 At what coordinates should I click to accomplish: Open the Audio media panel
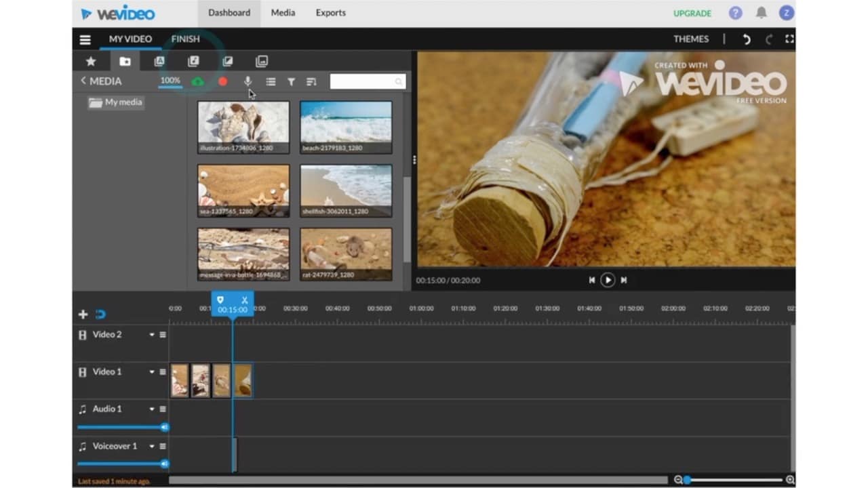193,61
